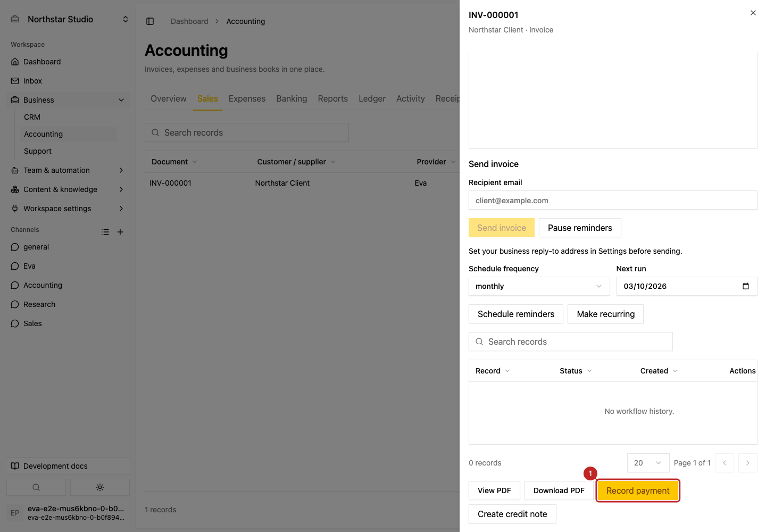Viewport: 766px width, 532px height.
Task: Switch to the Overview tab
Action: [x=169, y=98]
